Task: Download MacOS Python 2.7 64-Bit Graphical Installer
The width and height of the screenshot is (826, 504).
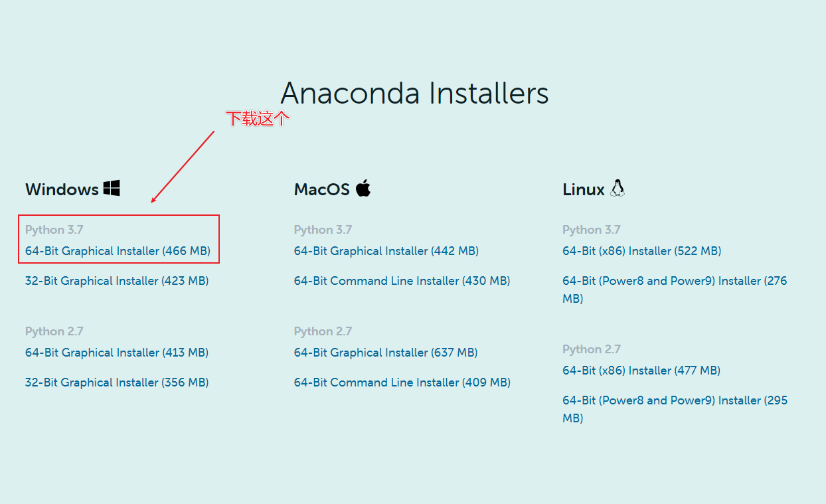Action: (x=386, y=353)
